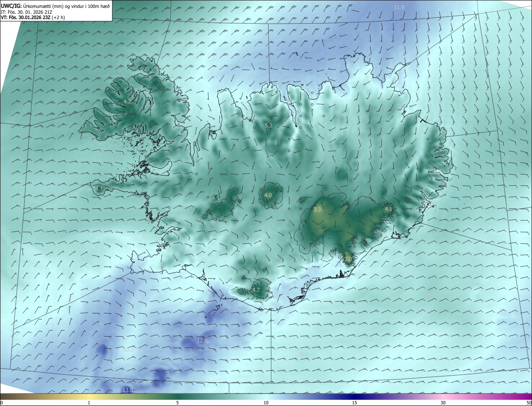The height and width of the screenshot is (406, 532).
Task: Click the 13.8 maximum value label
Action: (x=128, y=390)
